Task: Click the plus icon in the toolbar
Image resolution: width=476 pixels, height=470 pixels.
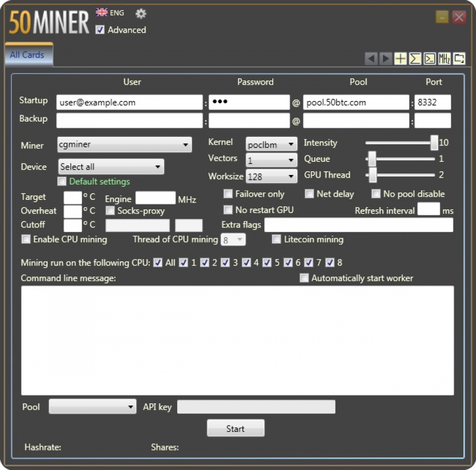Action: pos(400,59)
